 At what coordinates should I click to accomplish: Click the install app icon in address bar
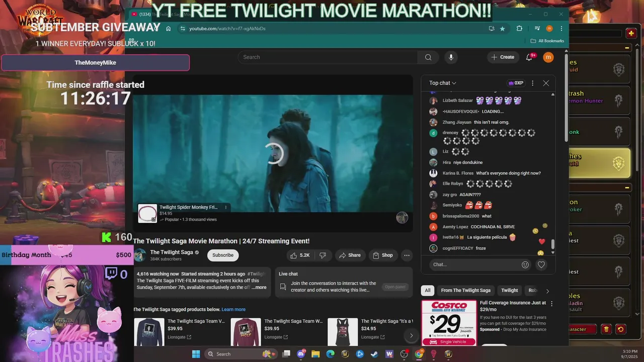pyautogui.click(x=492, y=29)
